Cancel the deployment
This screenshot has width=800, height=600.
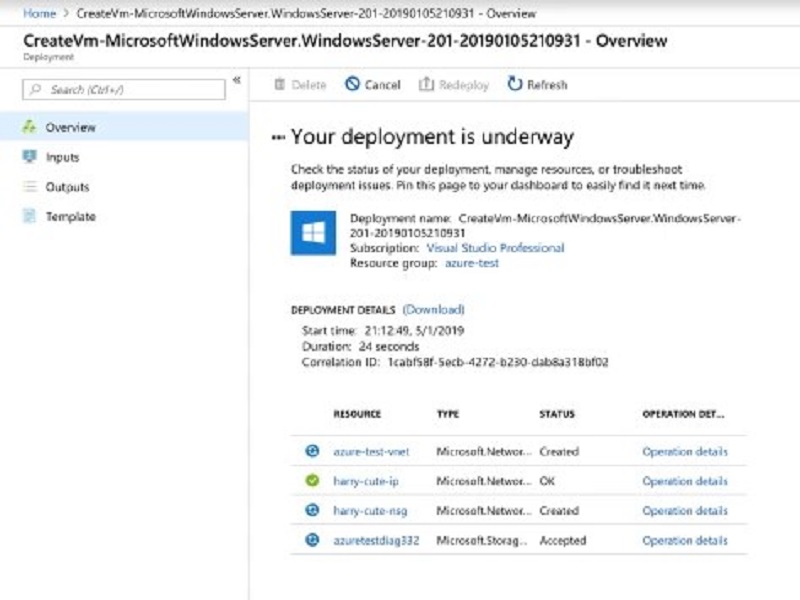[373, 84]
